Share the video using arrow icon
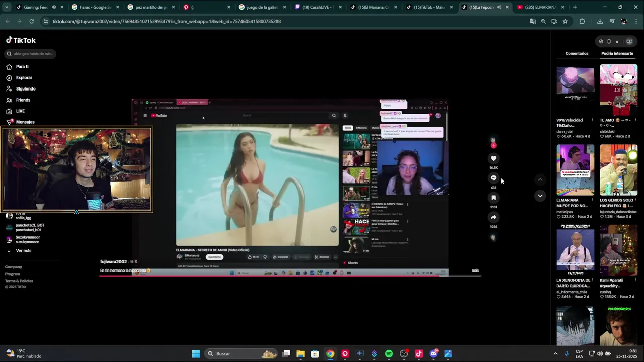The image size is (644, 362). pos(493,217)
